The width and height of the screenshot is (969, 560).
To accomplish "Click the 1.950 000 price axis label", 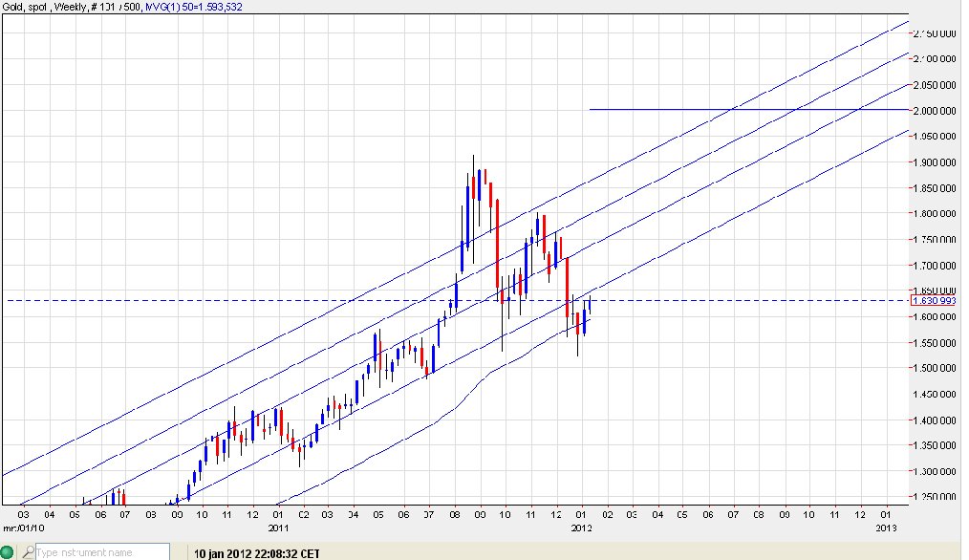I will pos(935,137).
